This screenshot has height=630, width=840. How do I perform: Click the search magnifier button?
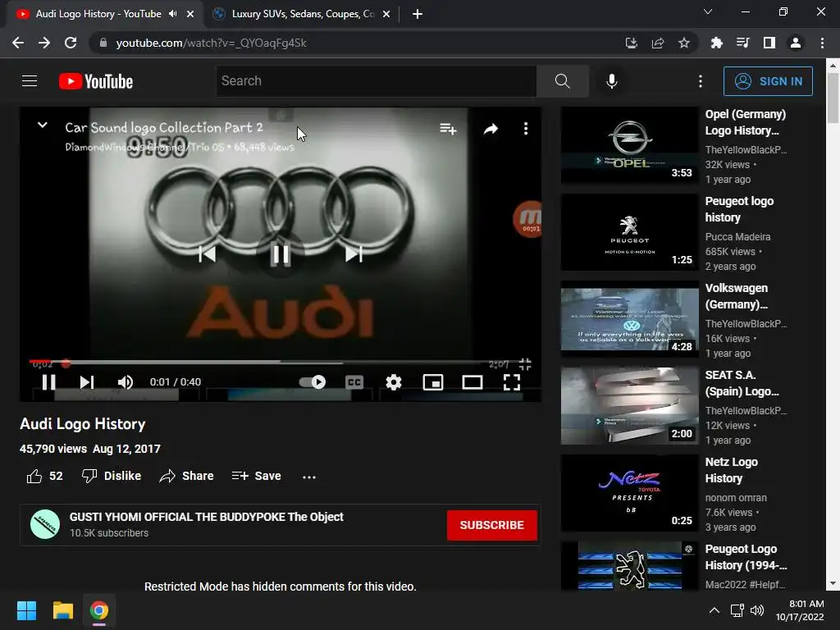[562, 81]
